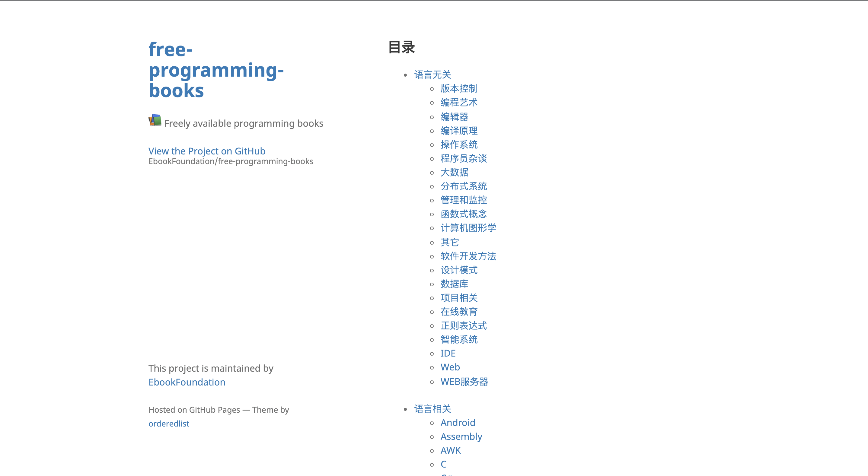This screenshot has height=476, width=868.
Task: Jump to 正则表达式 section
Action: coord(463,326)
